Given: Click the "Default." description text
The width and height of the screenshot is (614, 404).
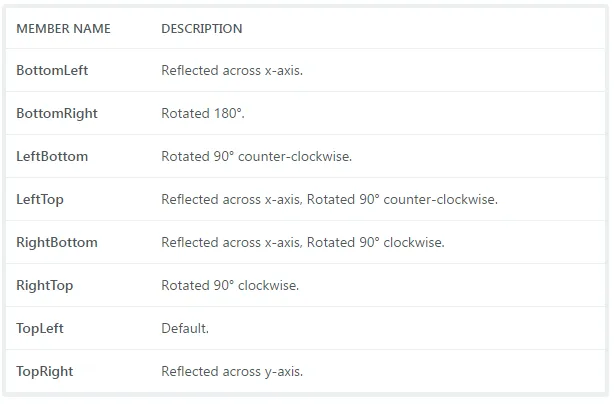Looking at the screenshot, I should point(185,329).
